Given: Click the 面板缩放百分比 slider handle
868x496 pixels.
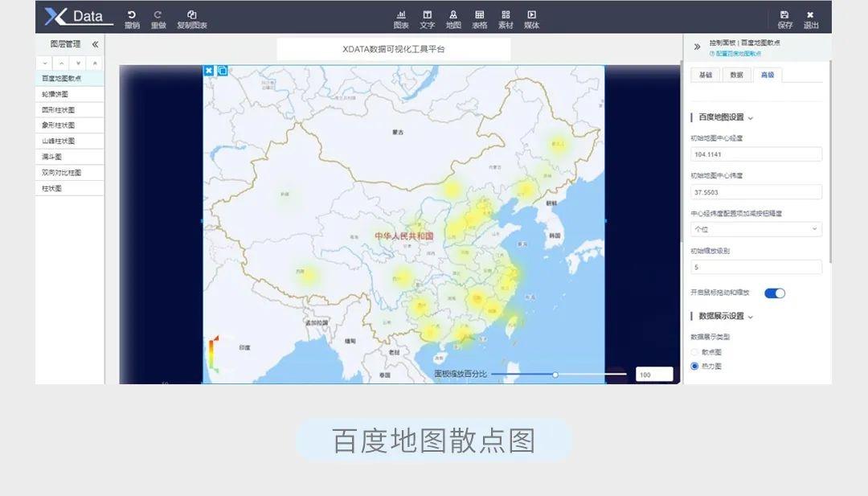Looking at the screenshot, I should tap(555, 375).
